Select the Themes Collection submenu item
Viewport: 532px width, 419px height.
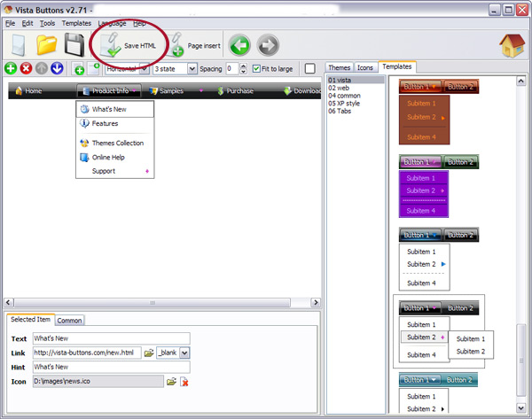point(114,143)
